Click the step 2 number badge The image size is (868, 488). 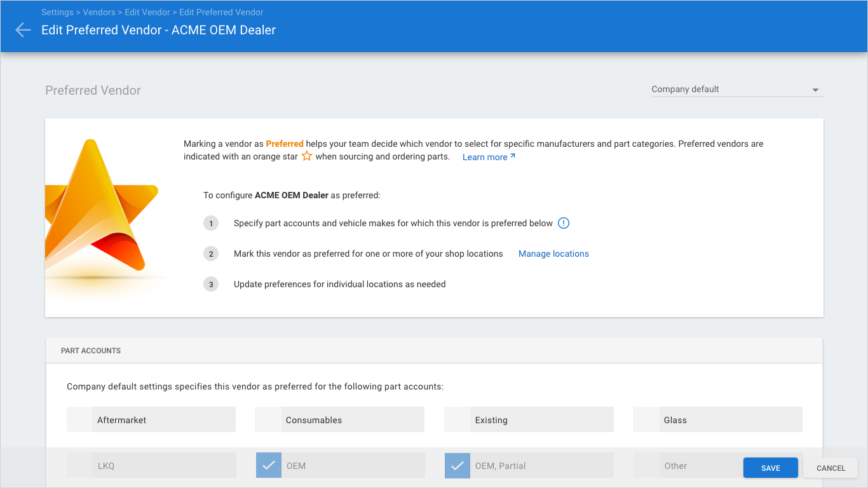click(x=211, y=254)
